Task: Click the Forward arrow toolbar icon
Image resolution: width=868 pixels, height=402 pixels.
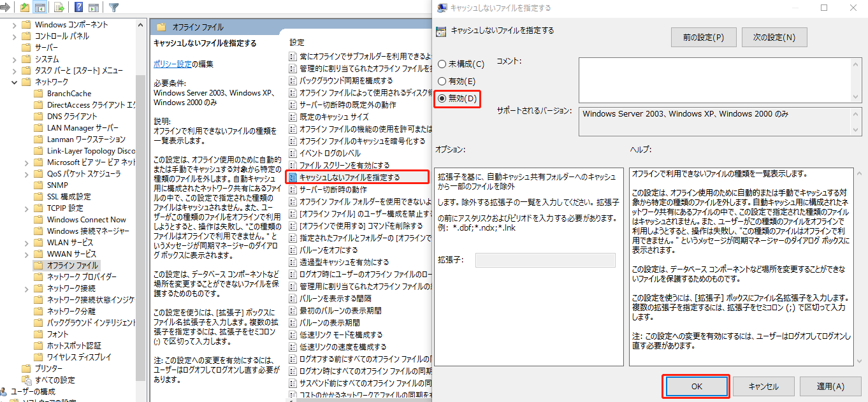Action: click(x=4, y=8)
